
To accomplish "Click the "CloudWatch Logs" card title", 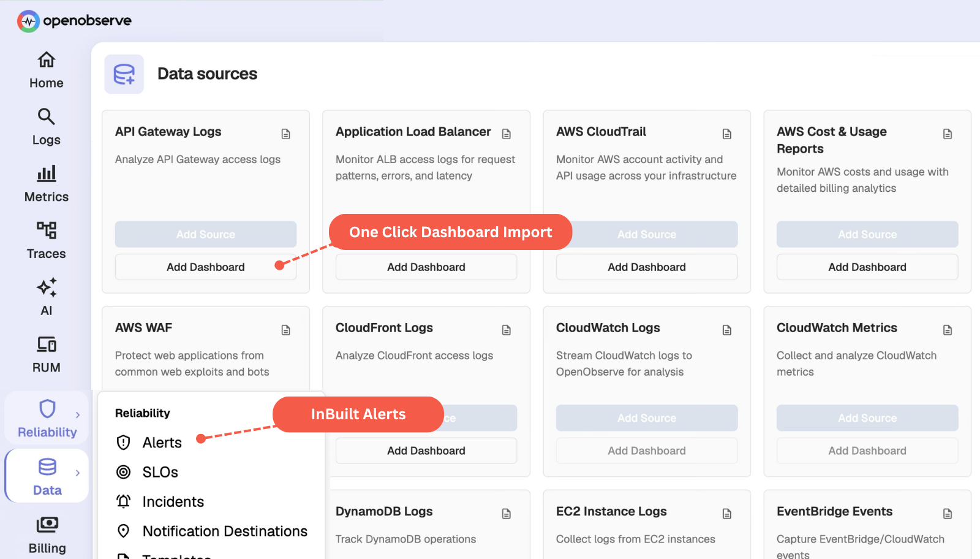I will pos(608,328).
